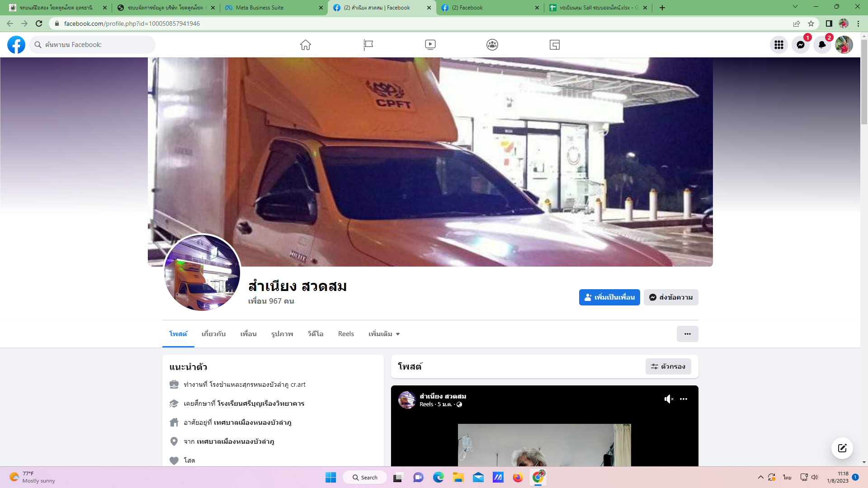
Task: Open the nine-dot Facebook menu grid
Action: [778, 45]
